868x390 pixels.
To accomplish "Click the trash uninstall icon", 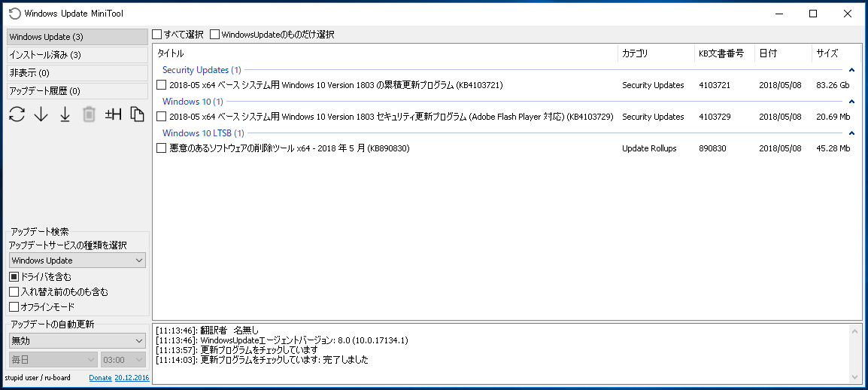I will 89,114.
